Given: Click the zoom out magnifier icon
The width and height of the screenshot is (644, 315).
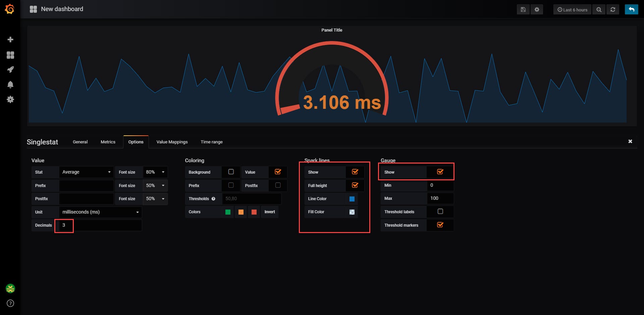Looking at the screenshot, I should tap(599, 9).
